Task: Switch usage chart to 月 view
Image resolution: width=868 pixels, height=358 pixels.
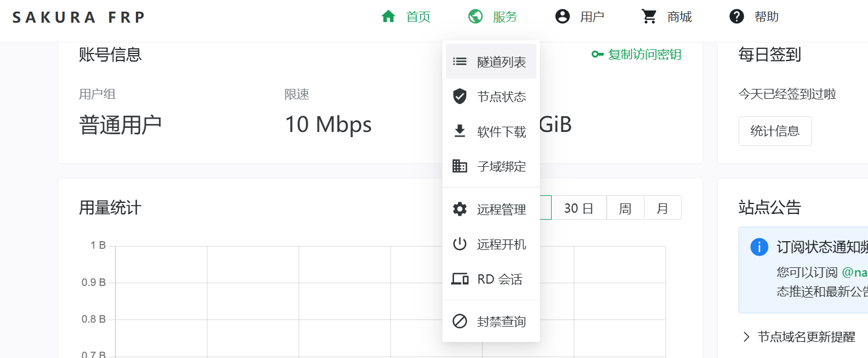Action: pyautogui.click(x=662, y=208)
